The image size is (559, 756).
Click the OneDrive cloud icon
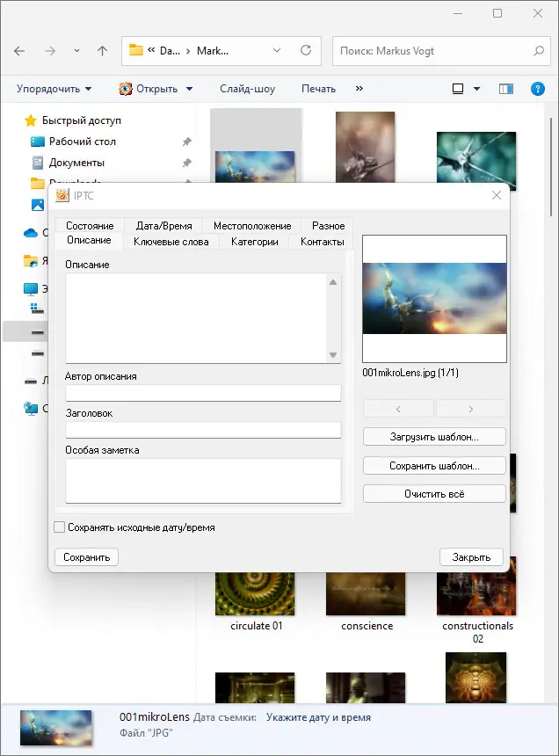(31, 233)
